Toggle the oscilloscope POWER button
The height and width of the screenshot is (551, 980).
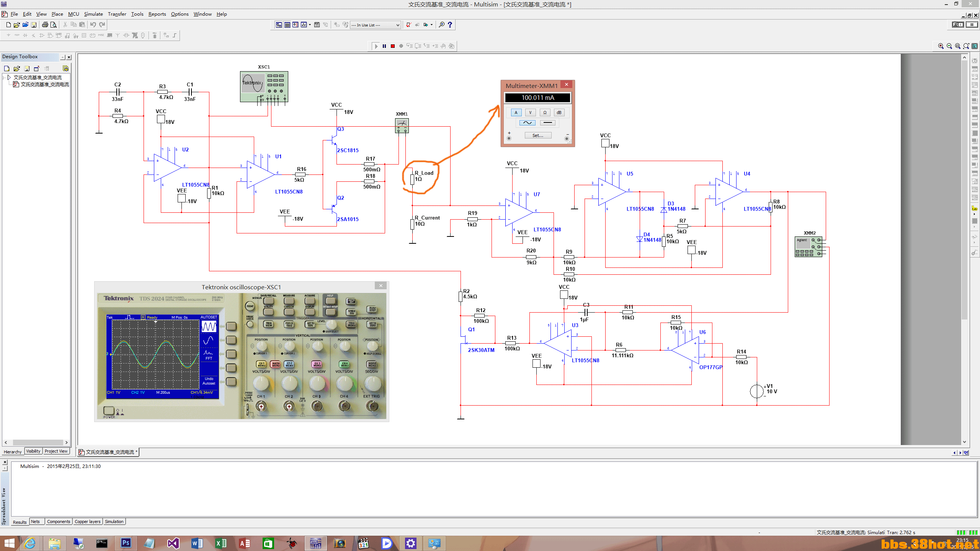(109, 411)
